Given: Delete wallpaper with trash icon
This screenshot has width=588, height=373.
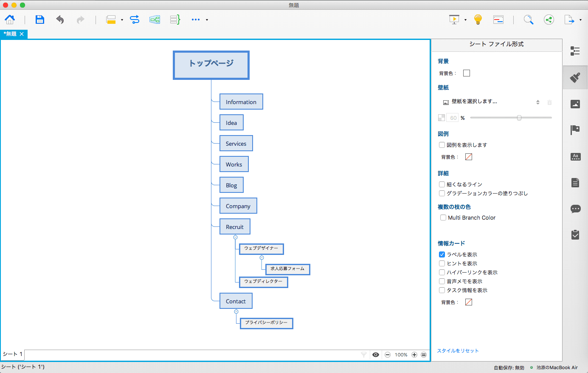Looking at the screenshot, I should (x=549, y=102).
